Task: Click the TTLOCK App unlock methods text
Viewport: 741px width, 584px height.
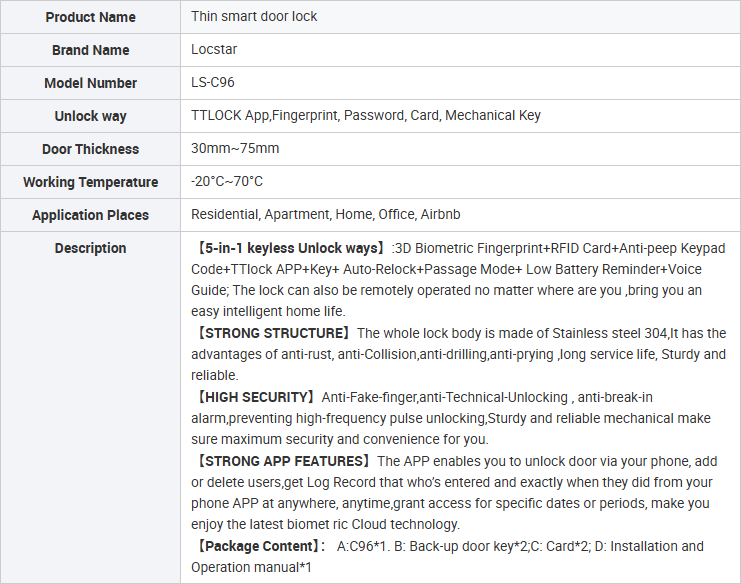Action: tap(365, 115)
